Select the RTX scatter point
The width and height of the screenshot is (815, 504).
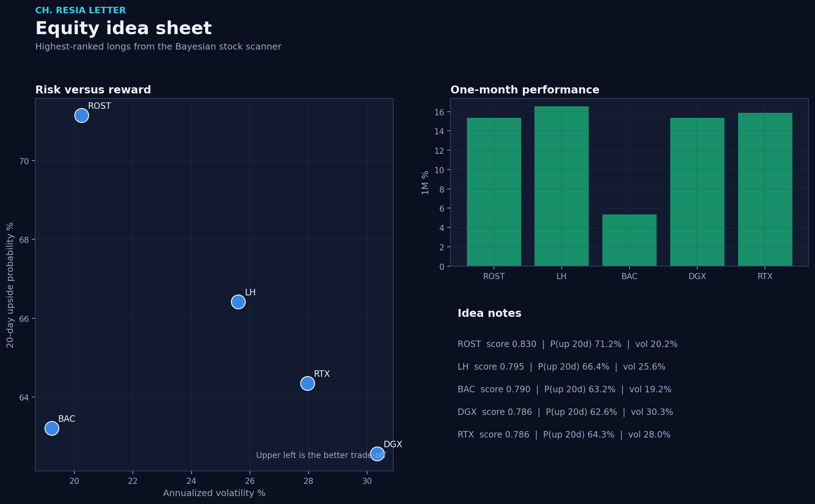click(x=307, y=383)
